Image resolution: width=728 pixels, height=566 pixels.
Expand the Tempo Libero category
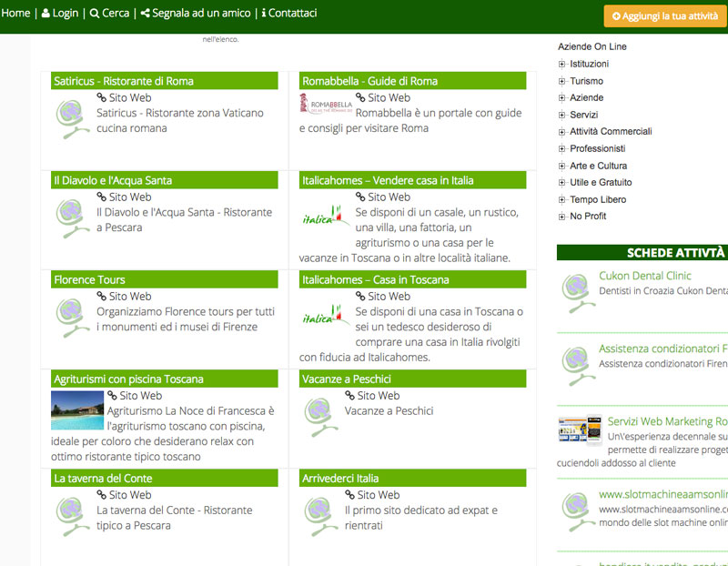coord(561,199)
